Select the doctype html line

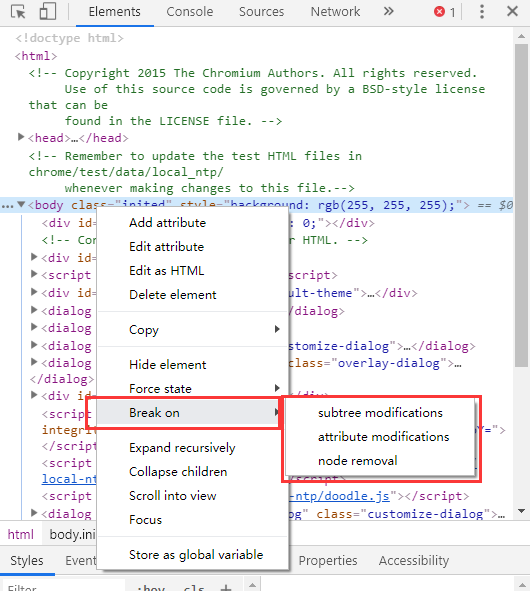coord(69,38)
